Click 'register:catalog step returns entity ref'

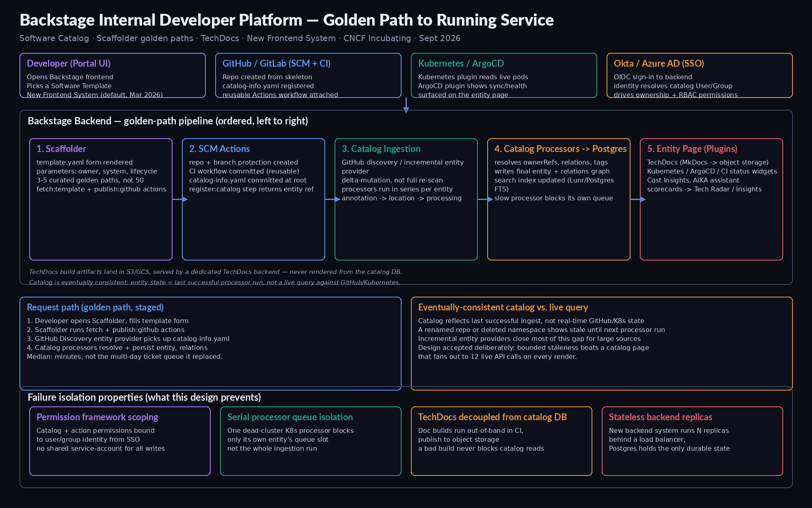tap(251, 189)
